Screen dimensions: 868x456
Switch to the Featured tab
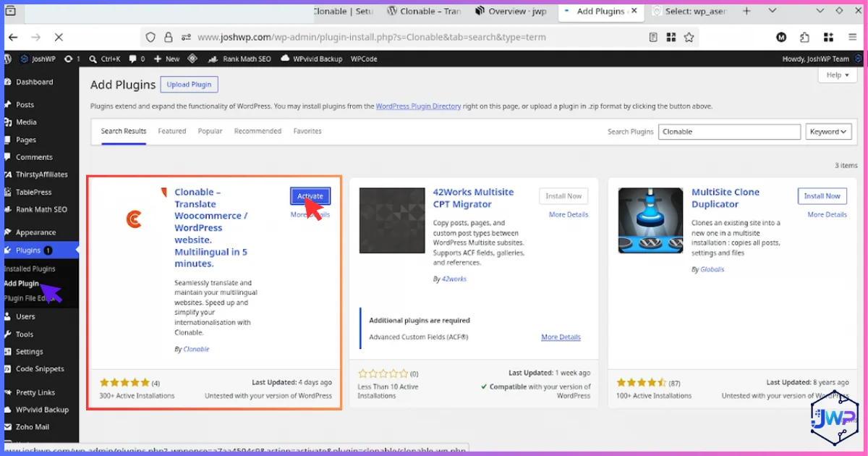172,131
